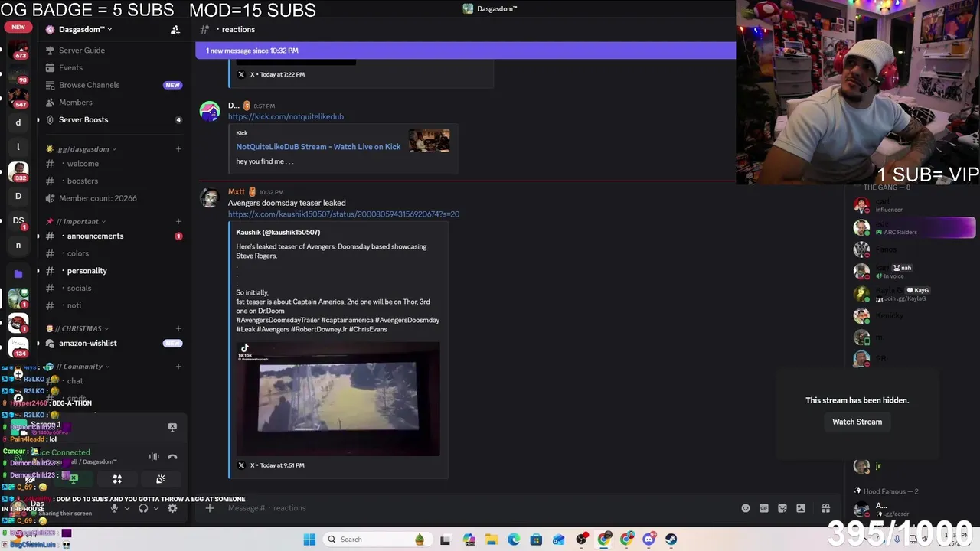
Task: Collapse the Community category
Action: [83, 367]
